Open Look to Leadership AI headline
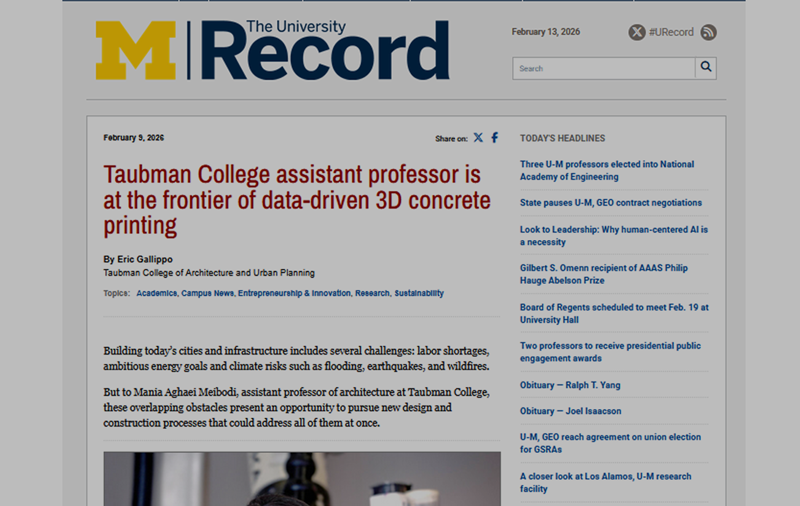 [x=613, y=235]
